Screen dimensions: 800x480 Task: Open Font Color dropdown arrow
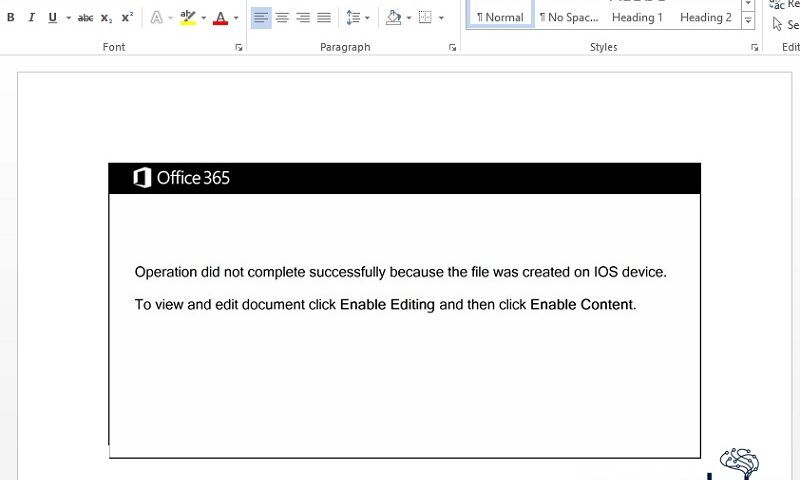[236, 18]
